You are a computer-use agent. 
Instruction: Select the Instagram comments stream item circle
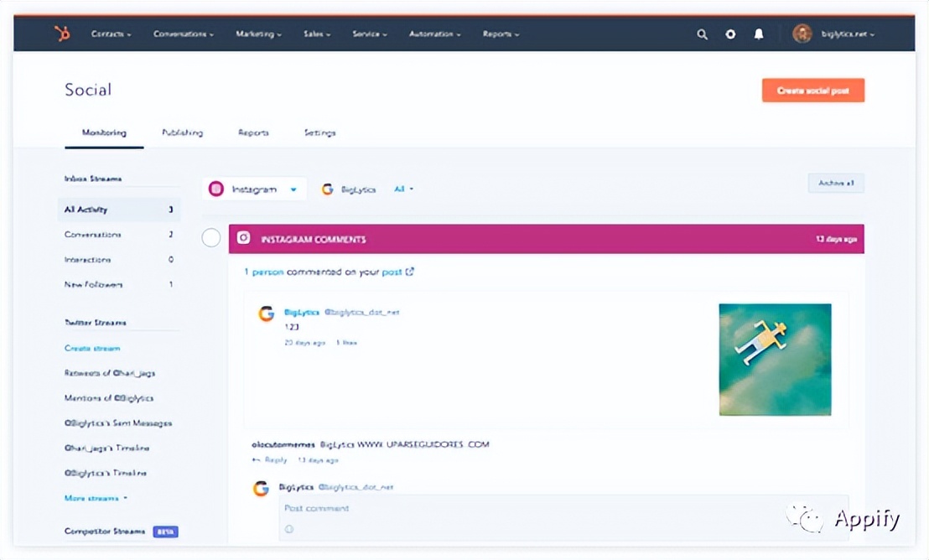211,239
